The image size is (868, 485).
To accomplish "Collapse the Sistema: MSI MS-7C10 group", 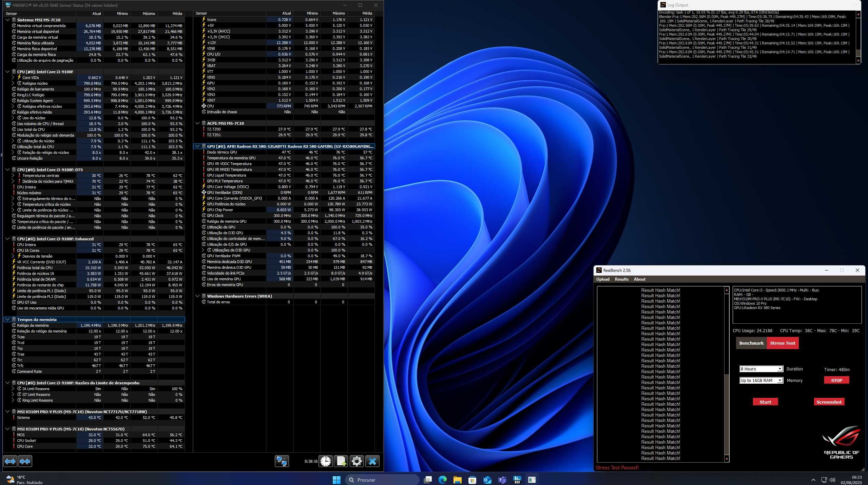I will click(x=7, y=20).
